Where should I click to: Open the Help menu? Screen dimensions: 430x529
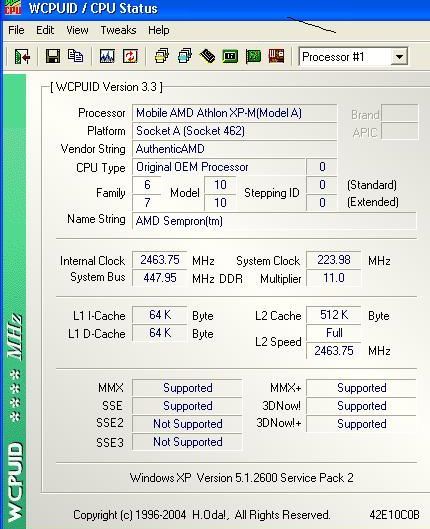[159, 30]
